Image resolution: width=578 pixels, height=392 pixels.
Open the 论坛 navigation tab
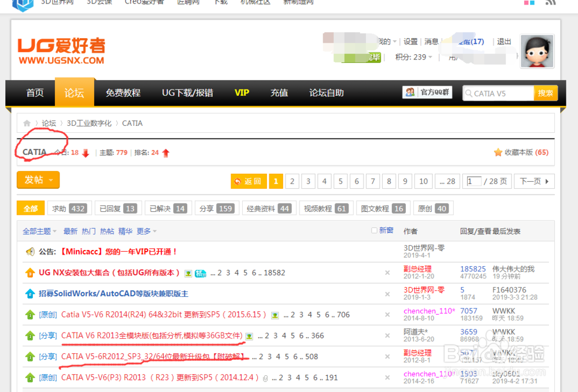click(75, 93)
